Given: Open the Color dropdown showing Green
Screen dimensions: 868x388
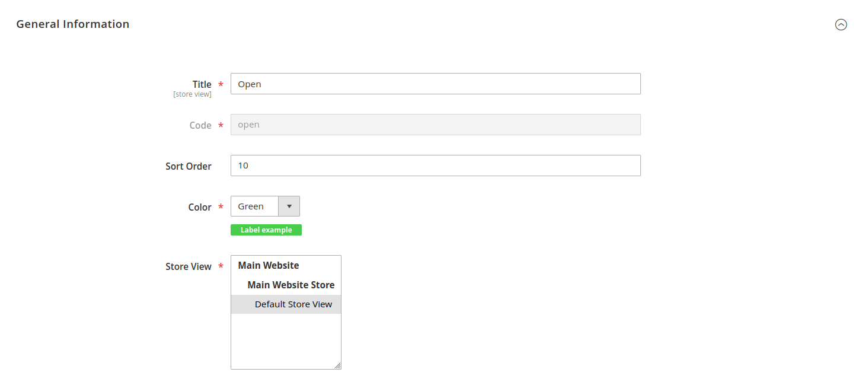Looking at the screenshot, I should point(255,206).
